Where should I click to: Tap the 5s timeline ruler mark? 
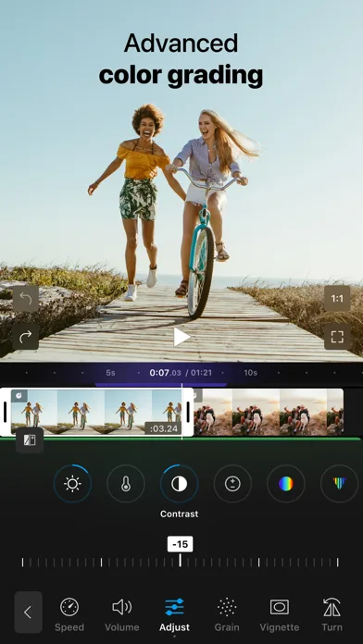[110, 373]
